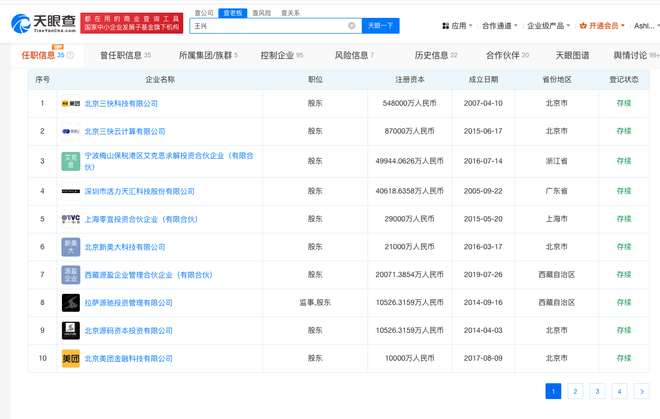The height and width of the screenshot is (419, 660).
Task: Go to page 2 of results
Action: click(575, 391)
